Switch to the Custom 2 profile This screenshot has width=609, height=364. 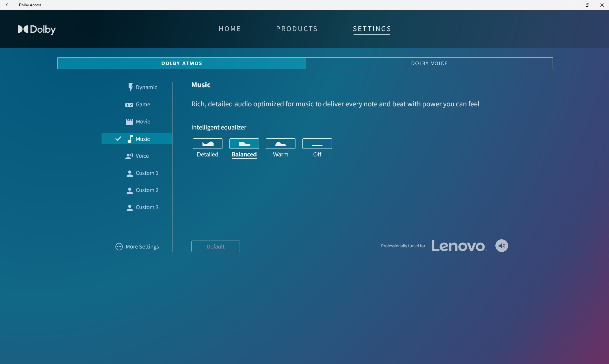(142, 190)
